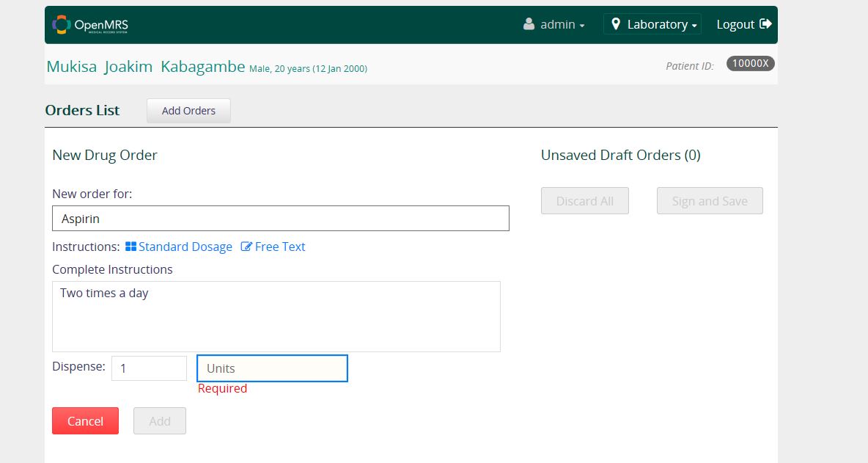Click the Required validation message
This screenshot has height=463, width=868.
223,389
